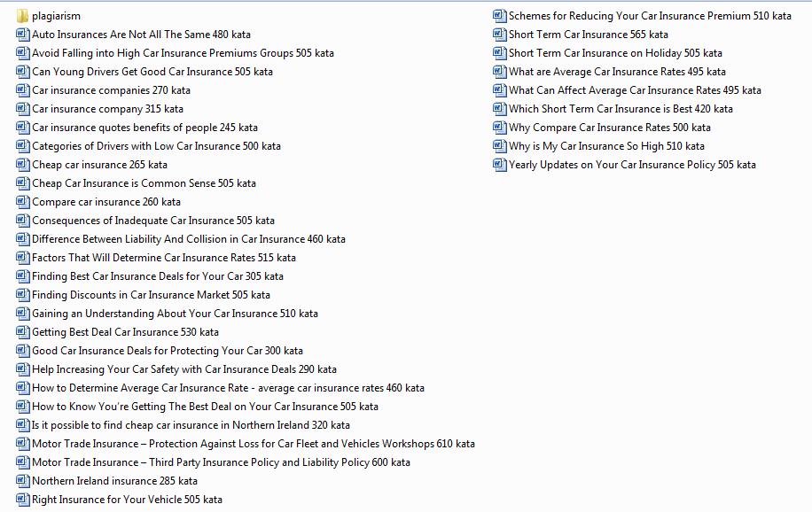Click Word icon for Why is My Car Insurance So High

pyautogui.click(x=499, y=146)
